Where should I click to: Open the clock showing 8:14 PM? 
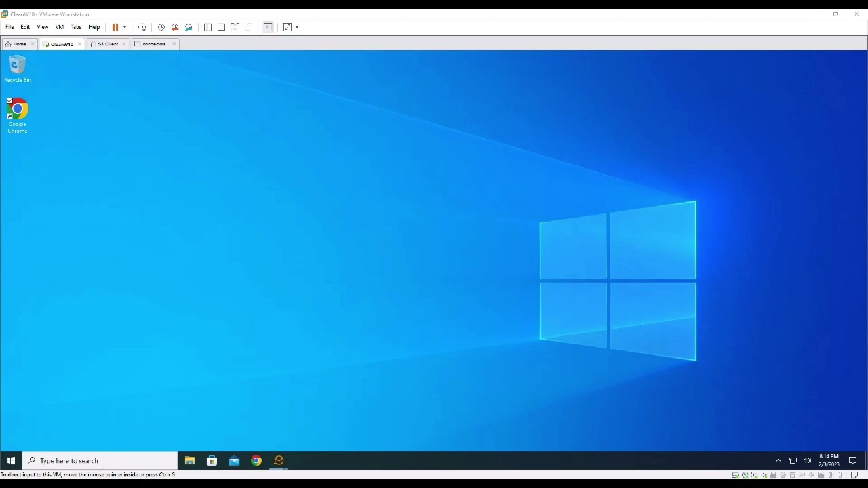(829, 460)
